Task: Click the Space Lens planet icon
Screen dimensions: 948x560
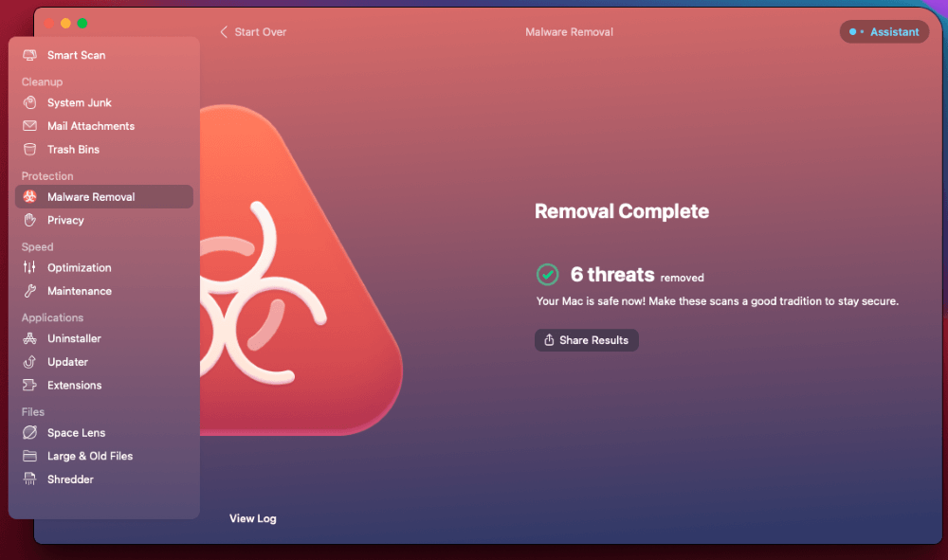Action: [x=29, y=432]
